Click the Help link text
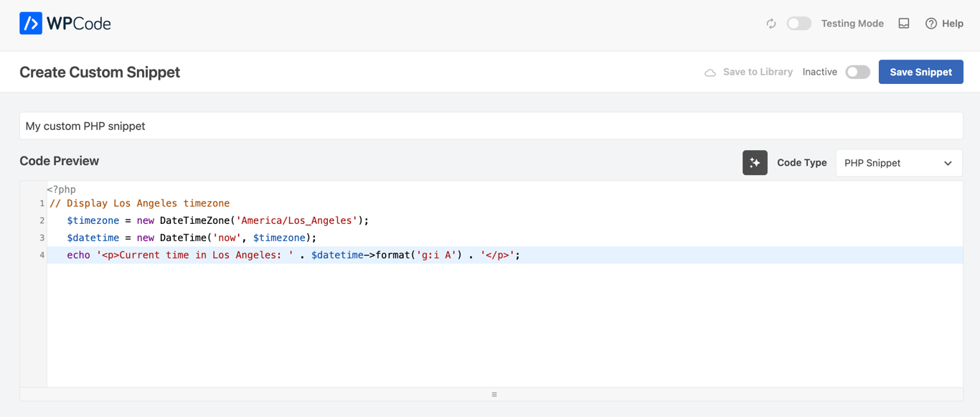This screenshot has height=417, width=980. (953, 24)
